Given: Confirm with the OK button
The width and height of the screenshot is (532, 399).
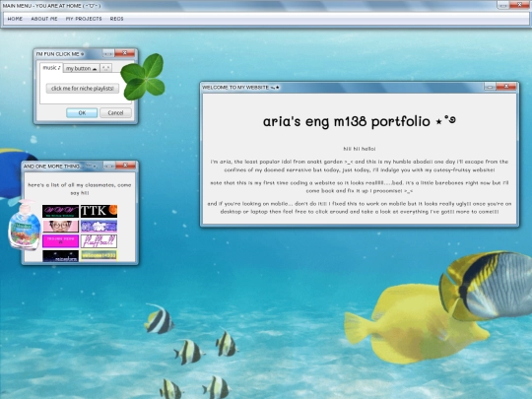Looking at the screenshot, I should [82, 113].
